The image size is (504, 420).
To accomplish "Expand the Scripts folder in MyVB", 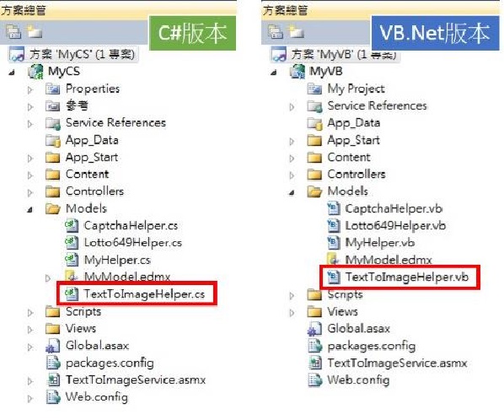I will (x=292, y=295).
